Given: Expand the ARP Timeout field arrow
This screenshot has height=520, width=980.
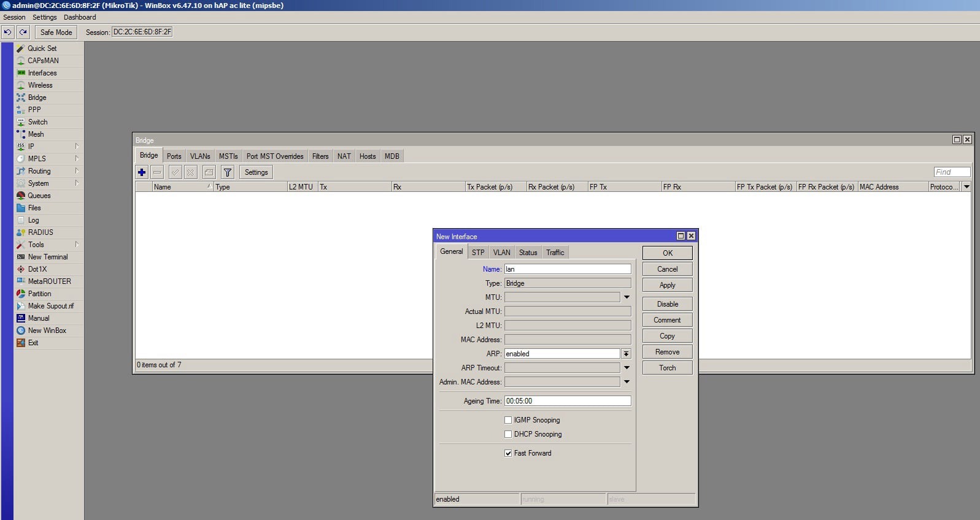Looking at the screenshot, I should [x=627, y=368].
